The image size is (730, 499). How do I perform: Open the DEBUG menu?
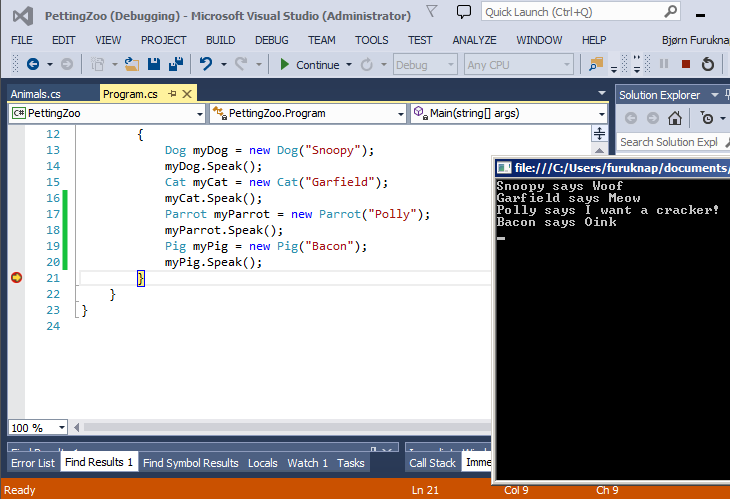[271, 40]
